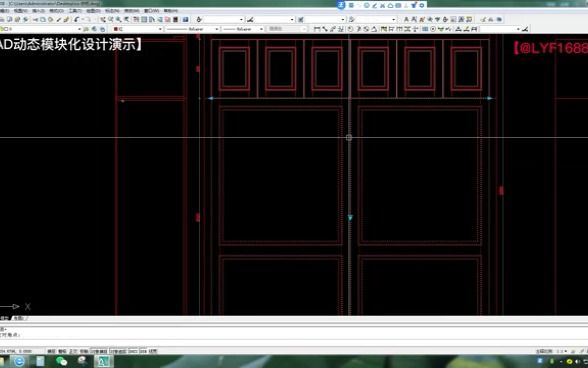The image size is (588, 368).
Task: Switch to the layout tab beside Model
Action: 19,318
